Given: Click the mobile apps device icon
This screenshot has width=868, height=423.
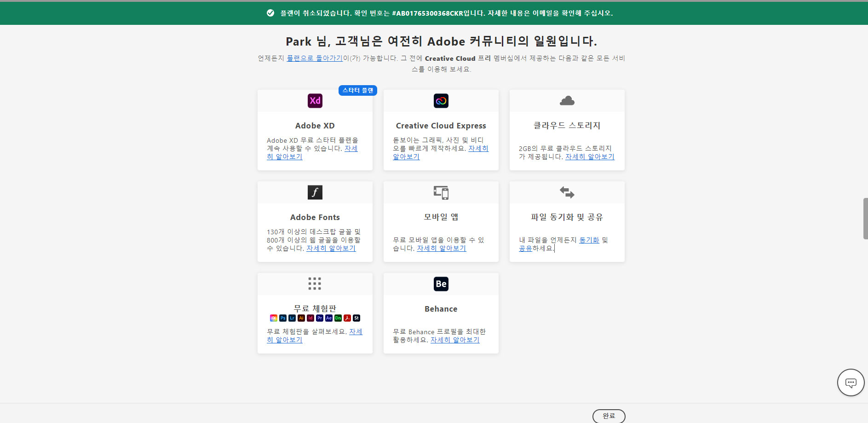Looking at the screenshot, I should 441,192.
